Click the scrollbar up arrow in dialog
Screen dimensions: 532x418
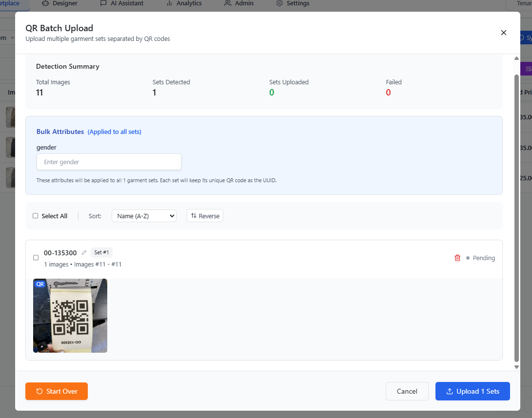[x=516, y=58]
